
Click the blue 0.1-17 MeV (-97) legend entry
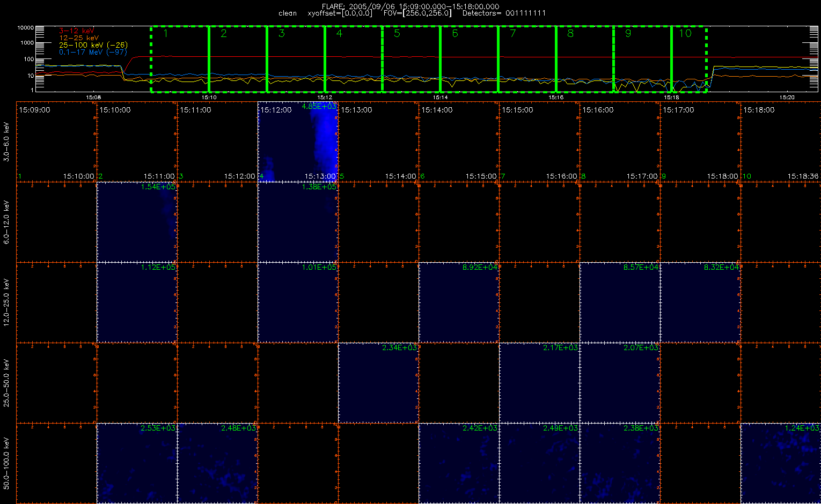click(x=93, y=52)
